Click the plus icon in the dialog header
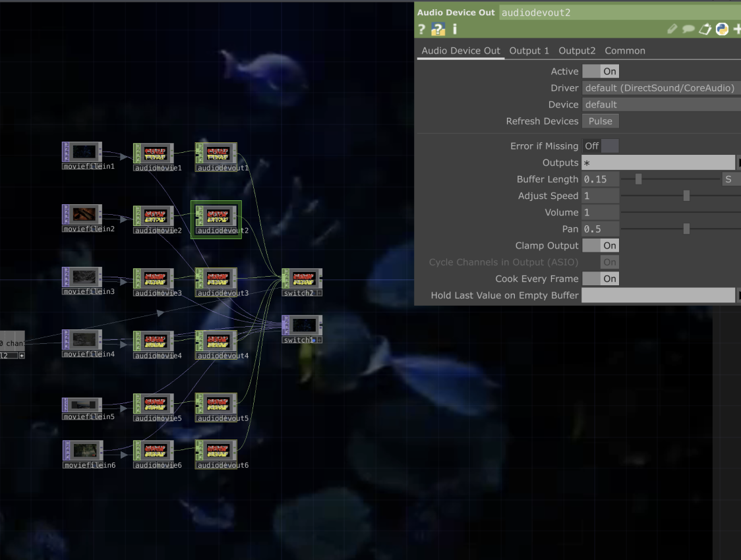 (x=737, y=29)
